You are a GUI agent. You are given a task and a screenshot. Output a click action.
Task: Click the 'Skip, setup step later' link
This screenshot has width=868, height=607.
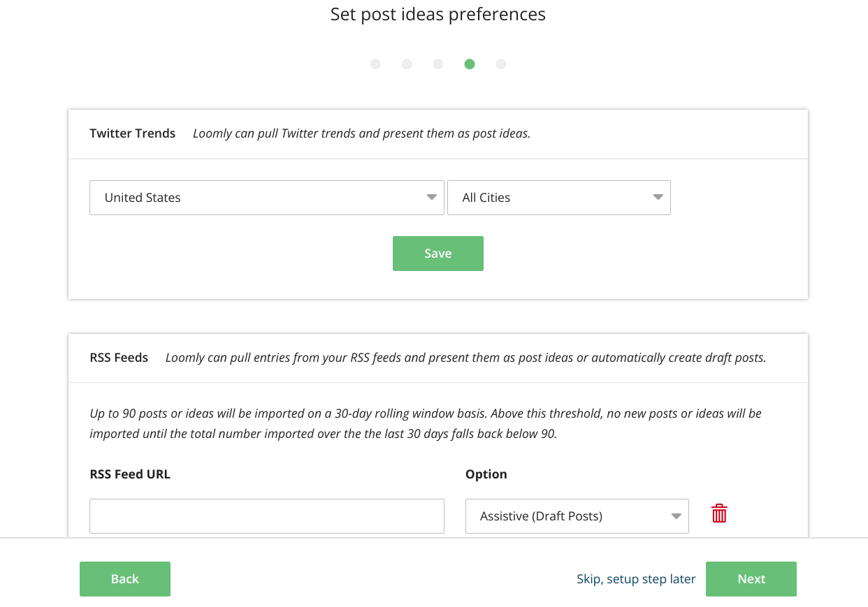pos(636,579)
